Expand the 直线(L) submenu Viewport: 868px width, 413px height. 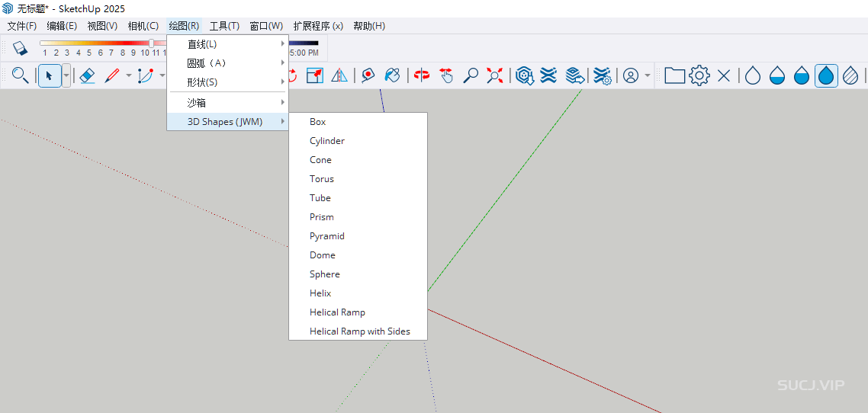point(227,43)
